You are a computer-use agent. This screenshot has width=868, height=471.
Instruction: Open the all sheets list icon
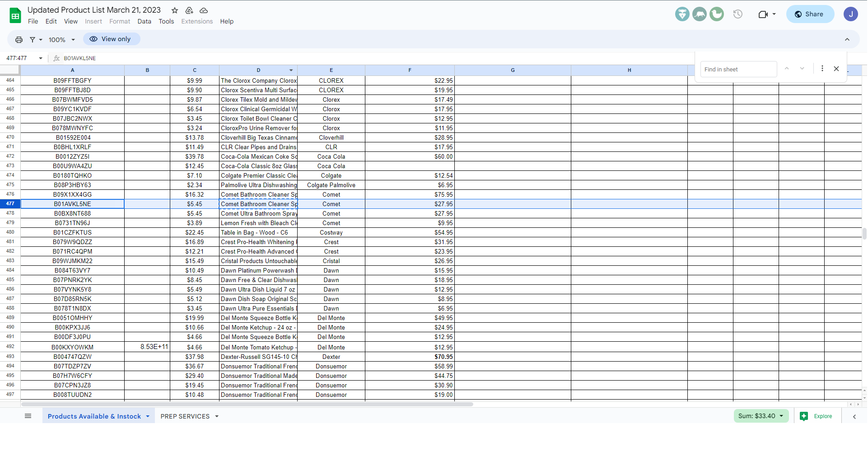[x=28, y=416]
